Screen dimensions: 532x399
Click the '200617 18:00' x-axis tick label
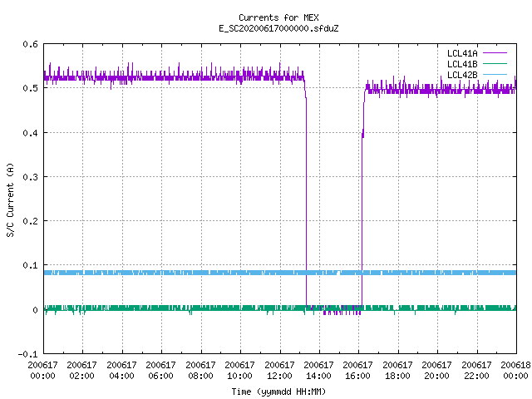click(x=397, y=370)
